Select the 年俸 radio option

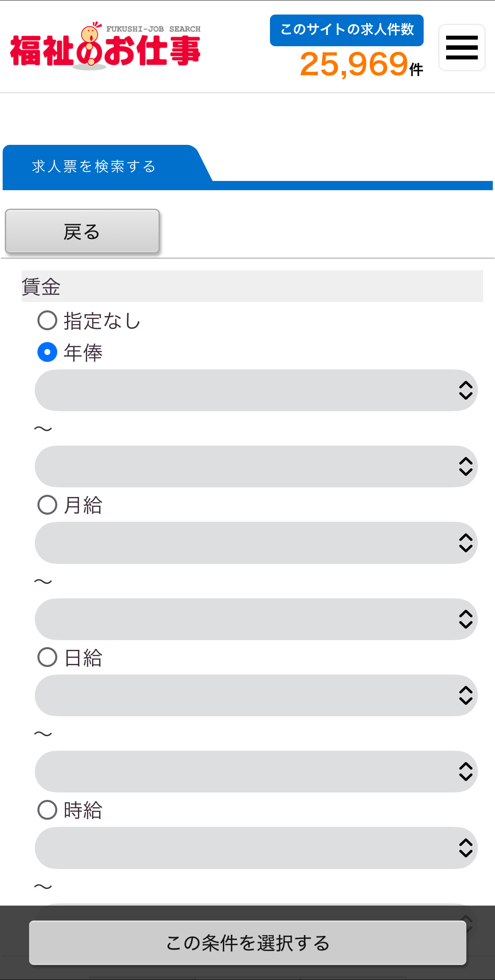click(x=48, y=352)
